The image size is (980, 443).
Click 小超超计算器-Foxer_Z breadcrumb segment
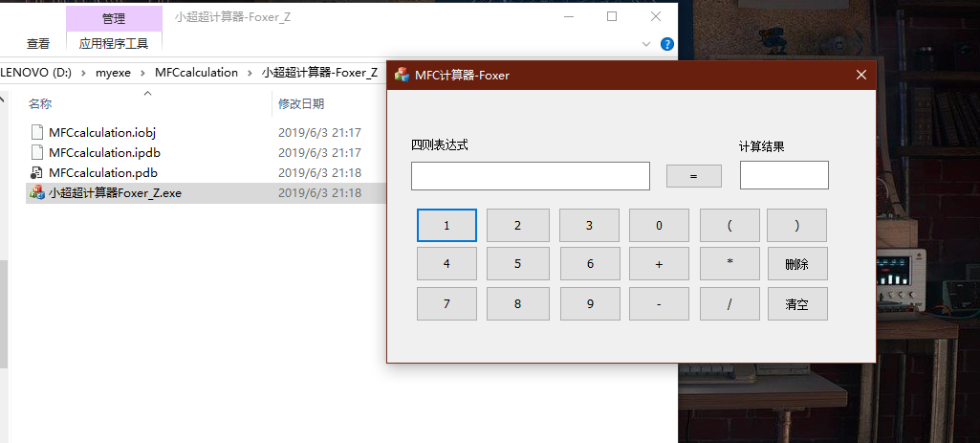coord(319,73)
